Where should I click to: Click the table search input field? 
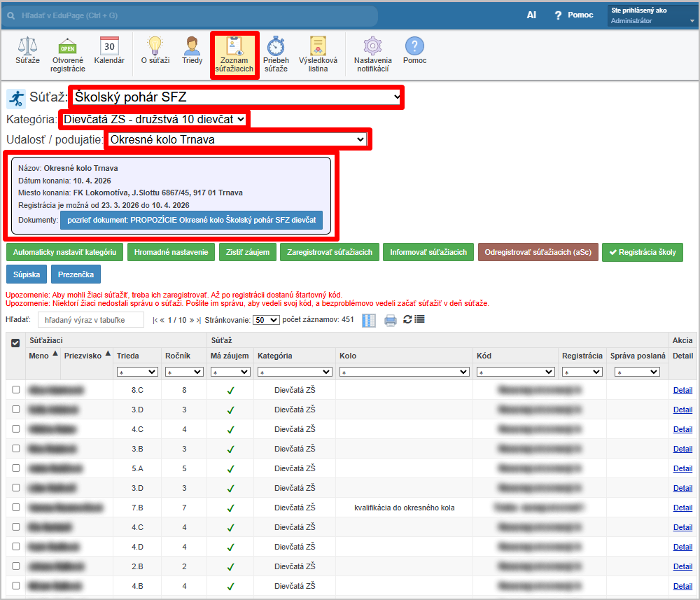[90, 320]
